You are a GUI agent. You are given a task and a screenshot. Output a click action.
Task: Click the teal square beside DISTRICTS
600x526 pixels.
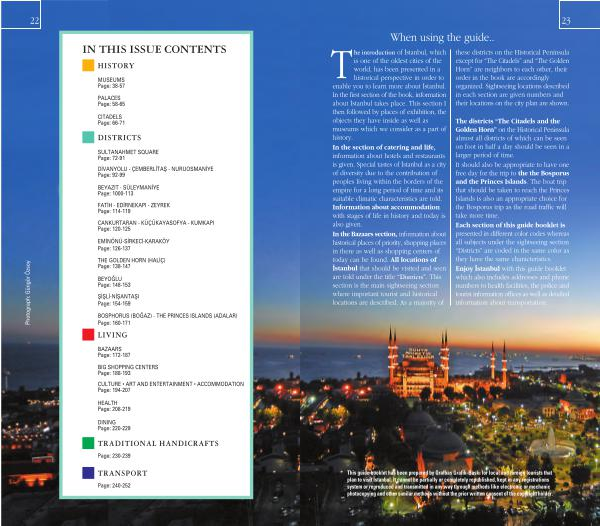click(89, 137)
